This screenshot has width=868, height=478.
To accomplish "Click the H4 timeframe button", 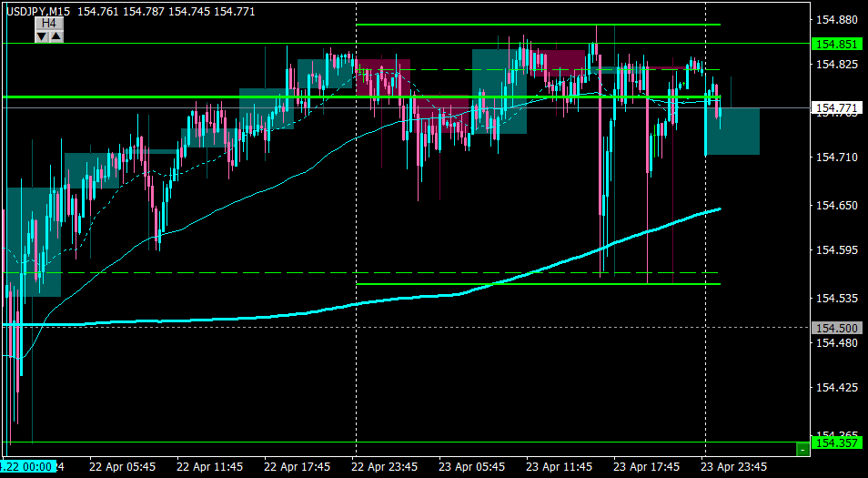I will (x=49, y=24).
